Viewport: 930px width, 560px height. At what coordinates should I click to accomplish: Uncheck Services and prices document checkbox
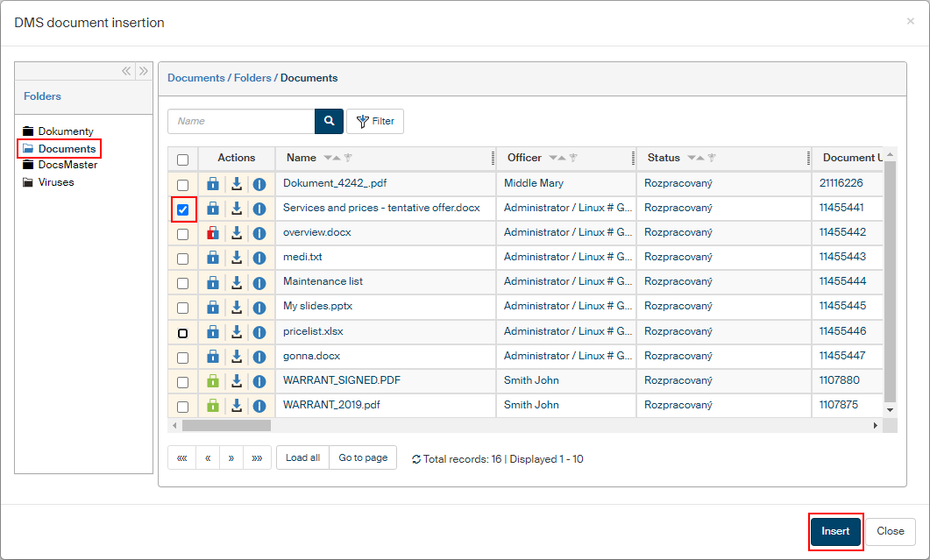183,209
